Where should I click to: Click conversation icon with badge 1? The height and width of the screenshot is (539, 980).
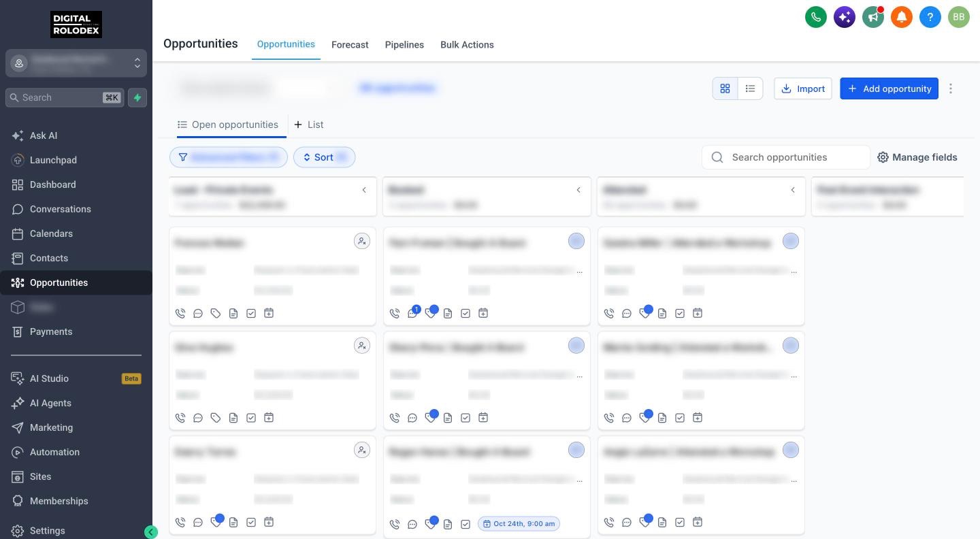pyautogui.click(x=413, y=312)
